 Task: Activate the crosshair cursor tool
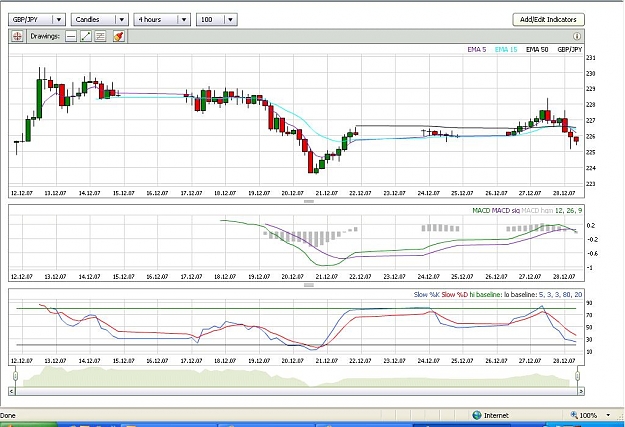coord(17,36)
